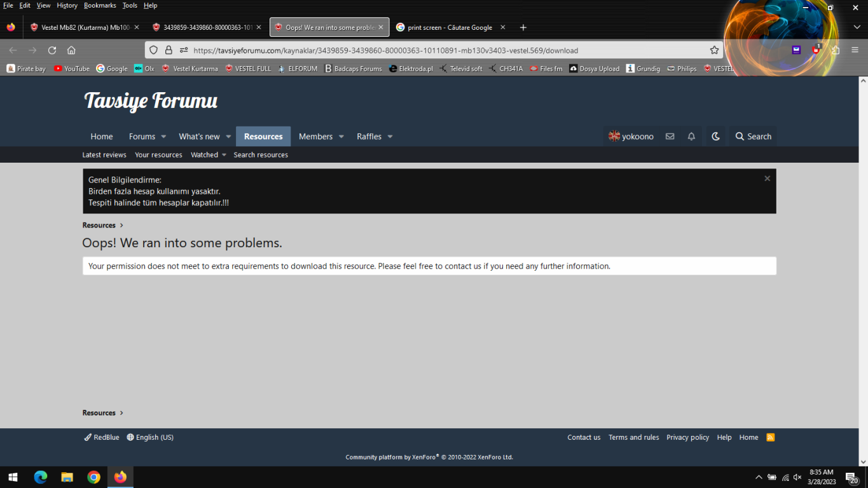This screenshot has width=868, height=488.
Task: Open the Contact us footer link
Action: click(584, 437)
